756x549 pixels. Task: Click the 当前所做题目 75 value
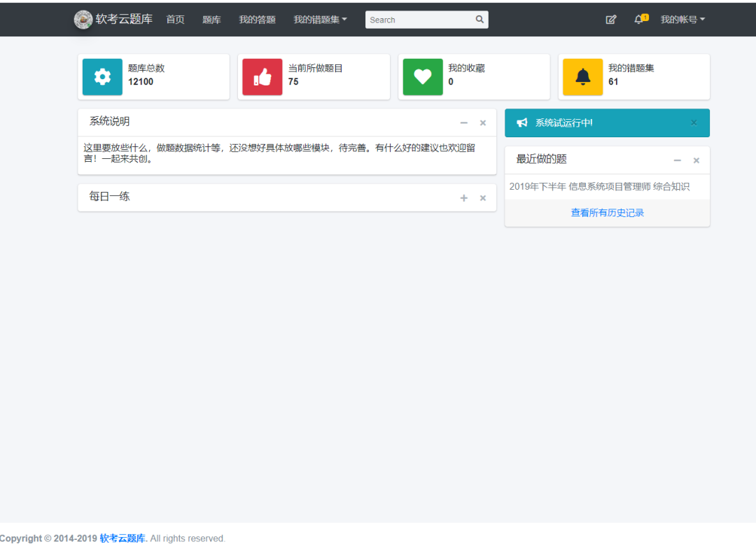293,81
